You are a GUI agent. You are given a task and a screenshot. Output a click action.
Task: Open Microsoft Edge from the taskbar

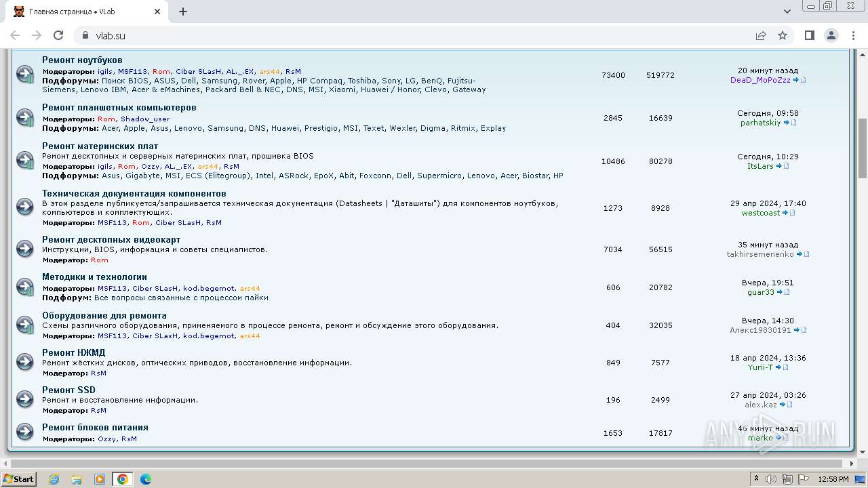pyautogui.click(x=146, y=479)
